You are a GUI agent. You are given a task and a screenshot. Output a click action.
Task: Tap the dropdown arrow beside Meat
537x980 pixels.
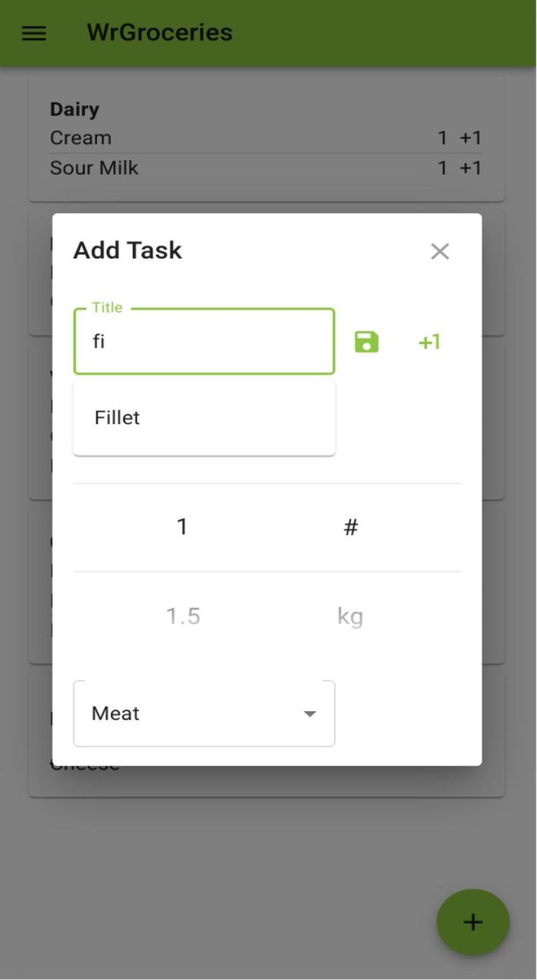[x=310, y=713]
